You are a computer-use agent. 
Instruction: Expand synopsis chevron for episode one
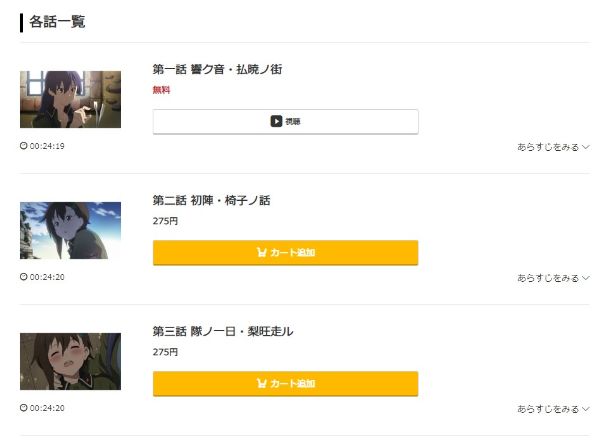[586, 147]
